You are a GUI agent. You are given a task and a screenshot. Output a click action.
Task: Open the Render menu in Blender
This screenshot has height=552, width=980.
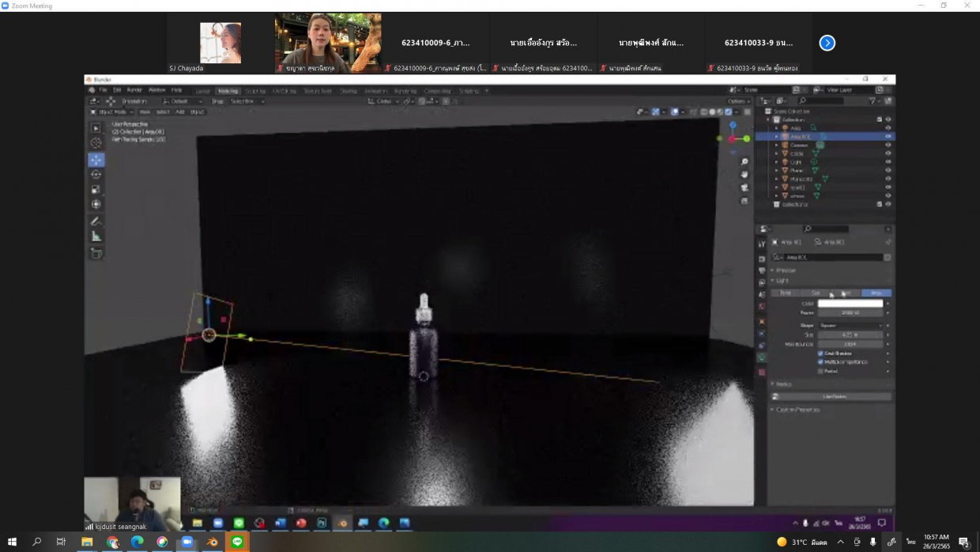pos(134,90)
